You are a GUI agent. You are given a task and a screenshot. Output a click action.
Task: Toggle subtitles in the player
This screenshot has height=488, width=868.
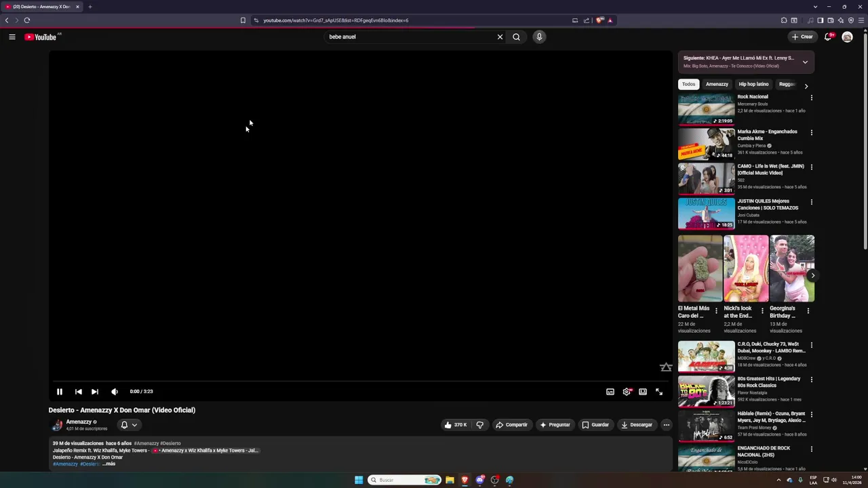coord(610,392)
